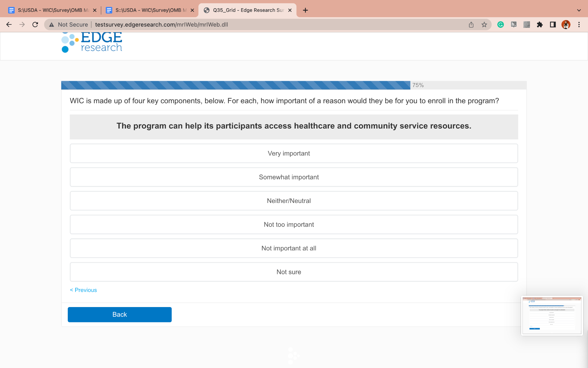Click the Previous link
This screenshot has height=368, width=588.
pos(83,290)
